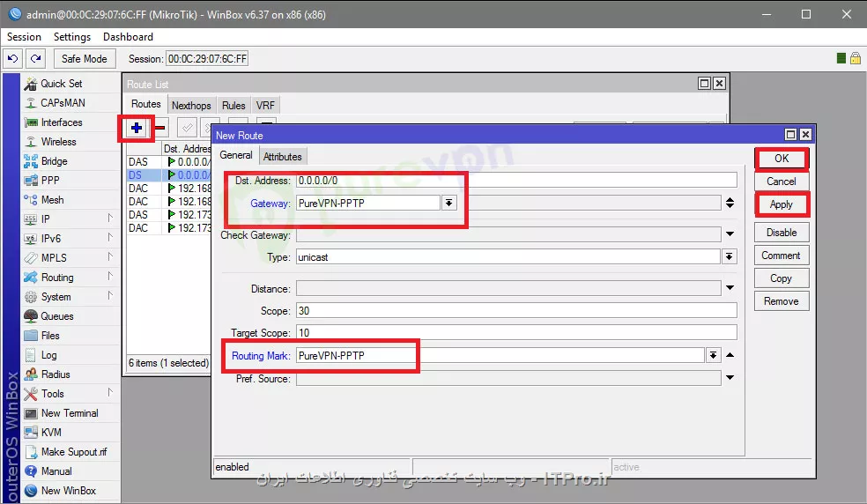Viewport: 867px width, 504px height.
Task: Click Apply in New Route
Action: [x=782, y=204]
